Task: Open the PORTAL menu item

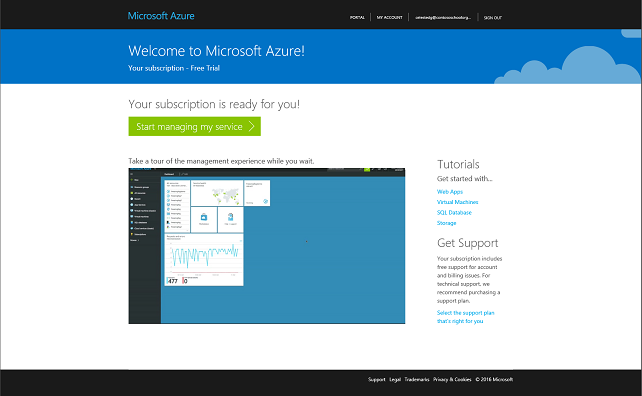Action: click(x=357, y=18)
